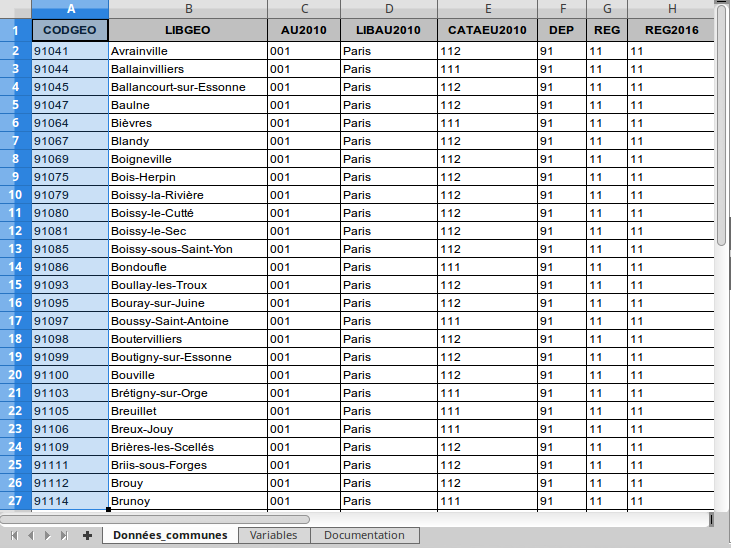Click the horizontal scrollbar thumb
731x548 pixels.
(x=155, y=519)
